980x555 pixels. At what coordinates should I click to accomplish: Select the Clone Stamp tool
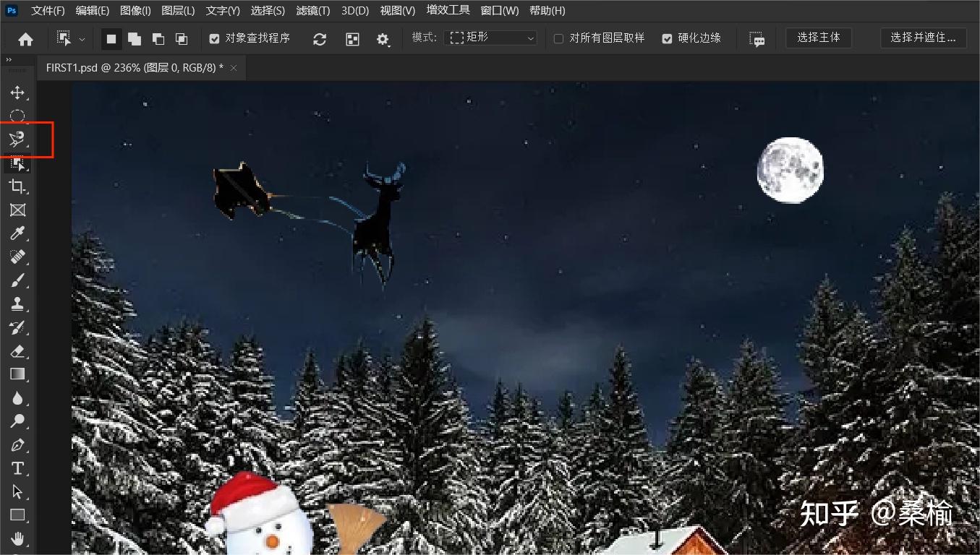tap(17, 304)
